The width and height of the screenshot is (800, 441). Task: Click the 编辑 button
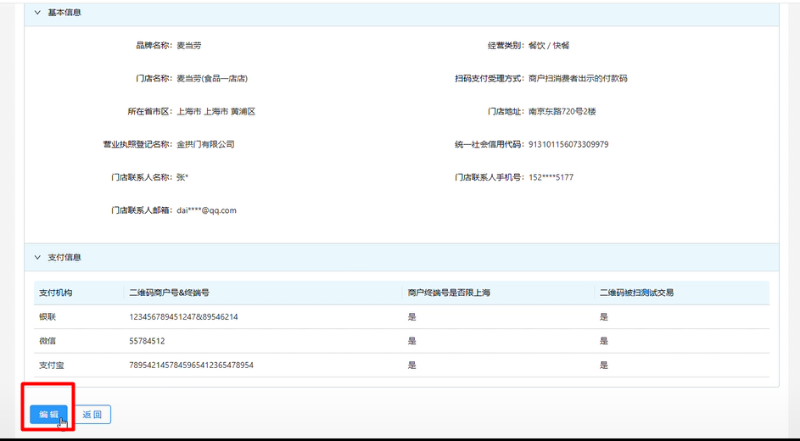tap(49, 414)
